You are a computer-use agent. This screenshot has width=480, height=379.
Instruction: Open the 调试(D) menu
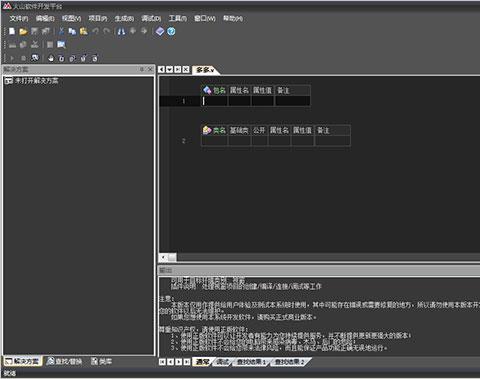point(151,18)
